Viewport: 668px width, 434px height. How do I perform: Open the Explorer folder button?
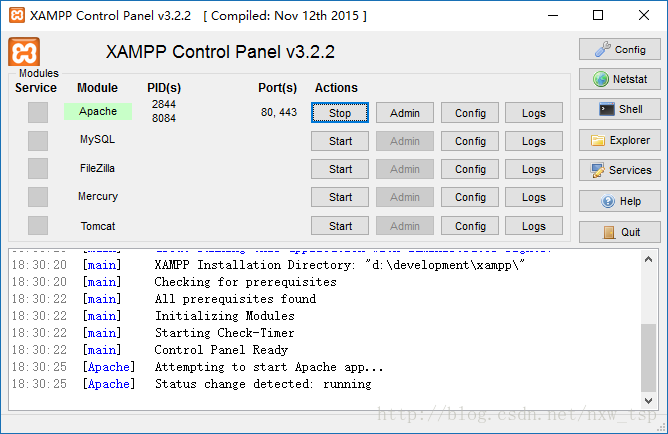coord(619,140)
